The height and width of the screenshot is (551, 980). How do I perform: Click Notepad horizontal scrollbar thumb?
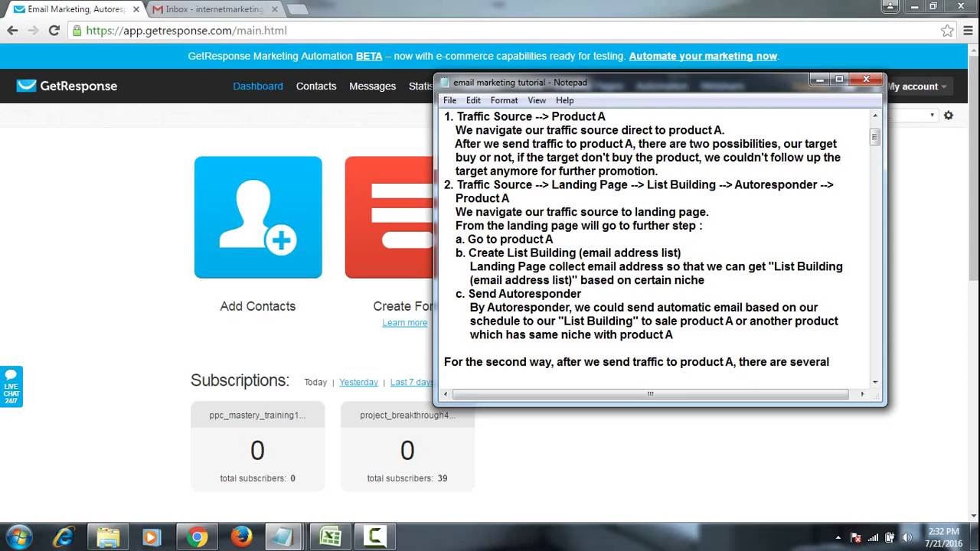point(650,394)
